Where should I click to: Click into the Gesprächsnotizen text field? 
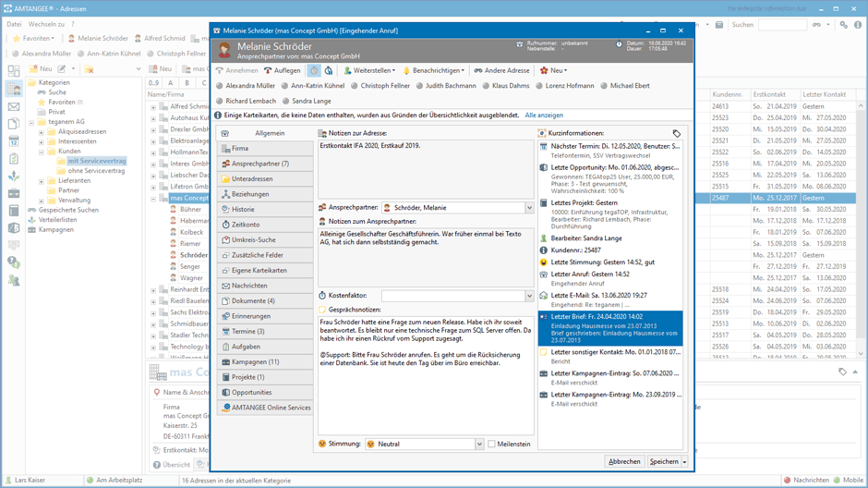[426, 375]
